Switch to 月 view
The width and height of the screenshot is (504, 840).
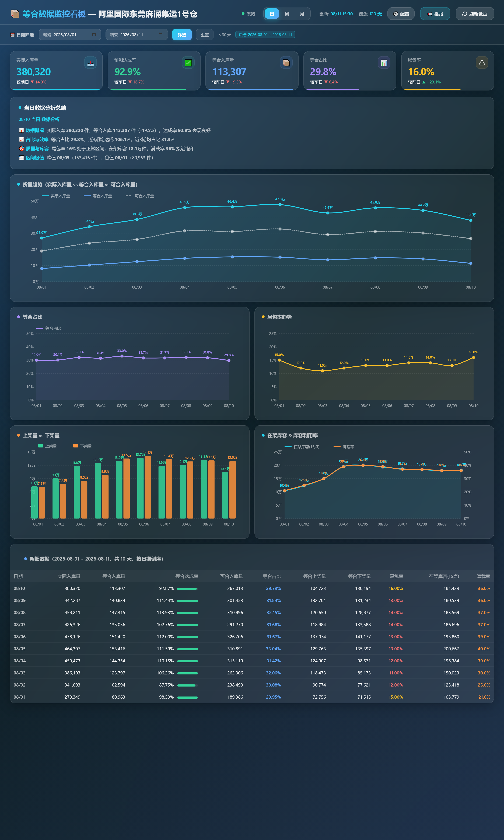[302, 14]
